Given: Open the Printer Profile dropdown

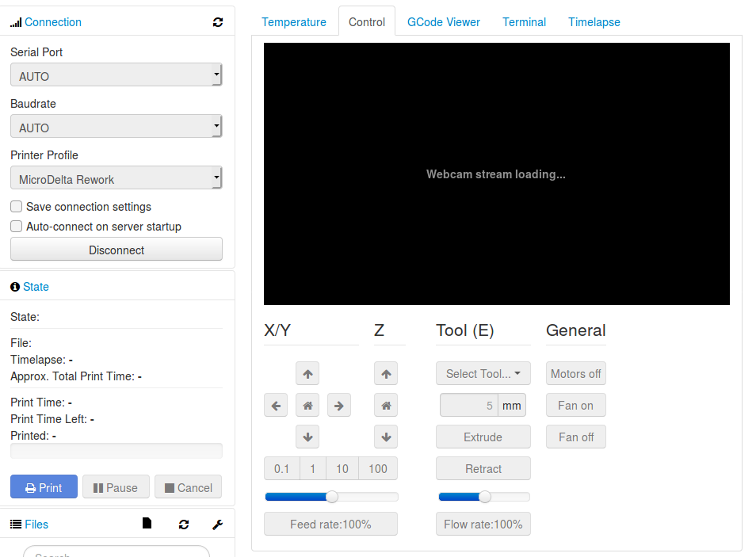Looking at the screenshot, I should click(116, 178).
